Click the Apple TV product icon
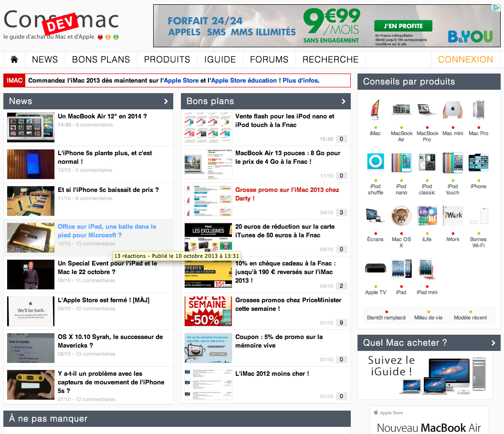This screenshot has height=434, width=504. [375, 268]
